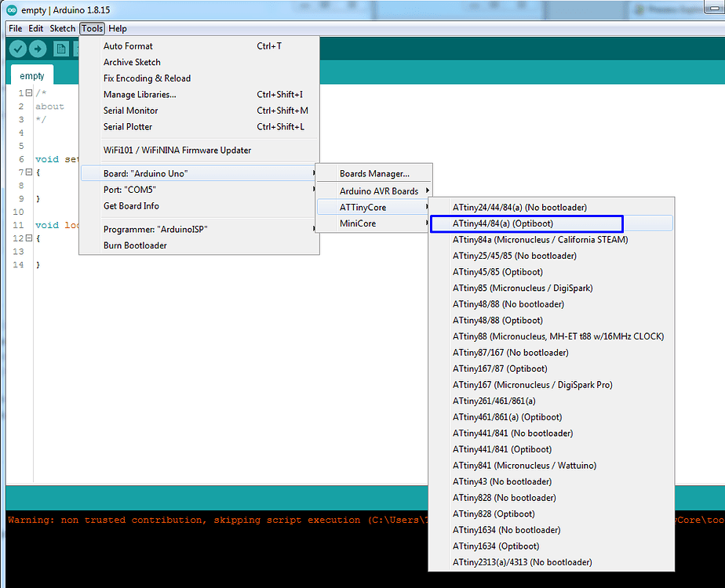725x588 pixels.
Task: Collapse loop function fold marker at line 12
Action: pos(29,238)
